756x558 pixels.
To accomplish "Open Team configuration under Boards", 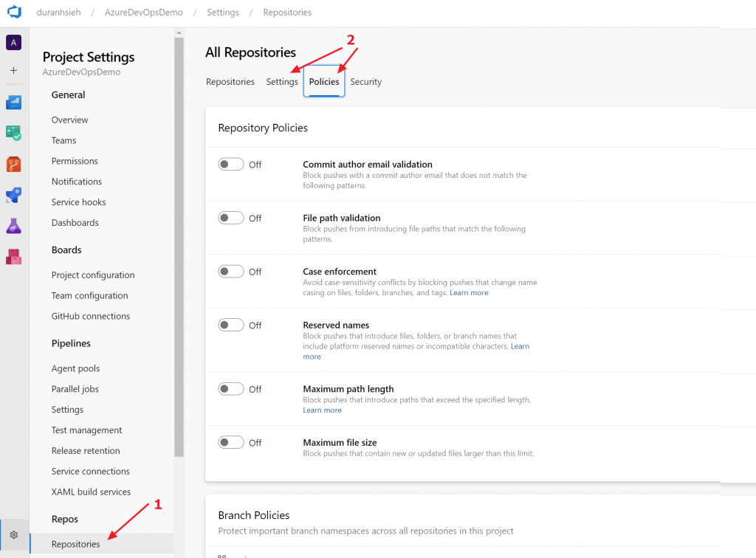I will 89,296.
